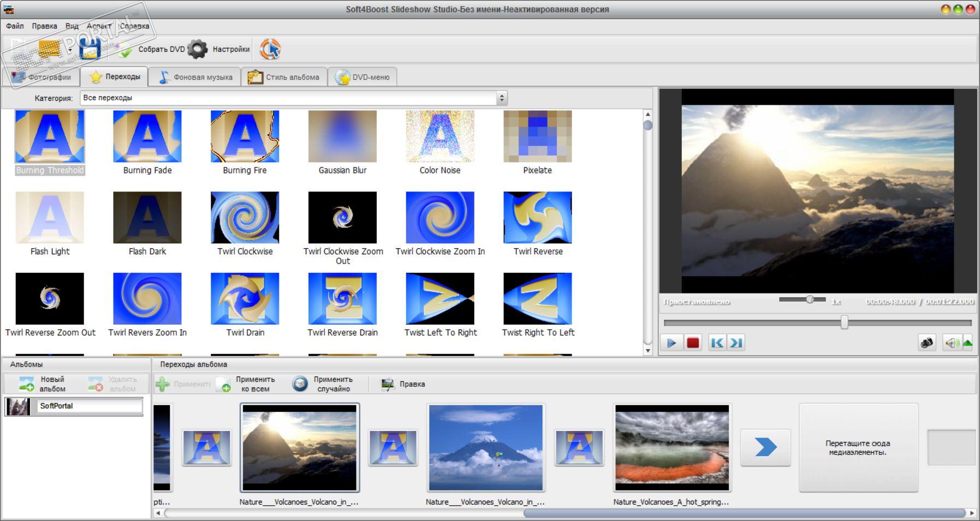Open the Аспект menu

click(99, 26)
